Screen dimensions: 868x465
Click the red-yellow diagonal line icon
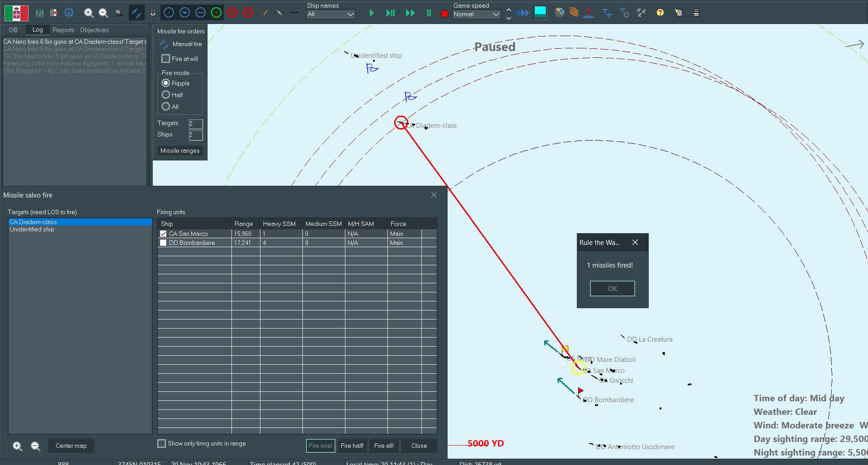(265, 13)
